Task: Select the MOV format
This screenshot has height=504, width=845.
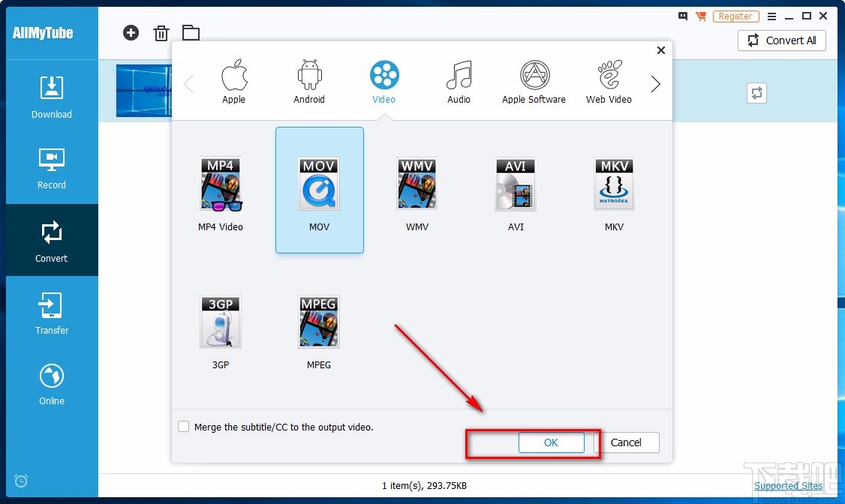Action: (x=320, y=190)
